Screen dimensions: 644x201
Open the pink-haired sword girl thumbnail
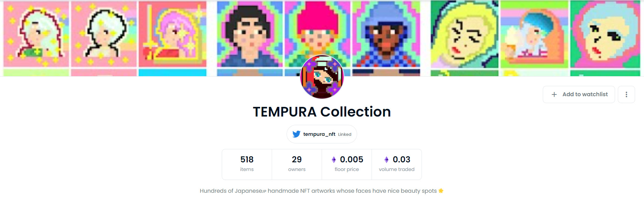coord(173,34)
